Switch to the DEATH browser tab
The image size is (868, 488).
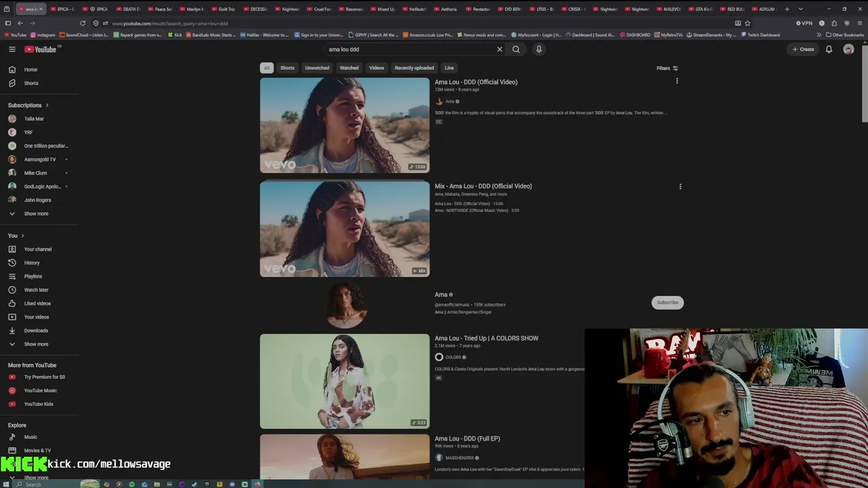click(x=127, y=9)
